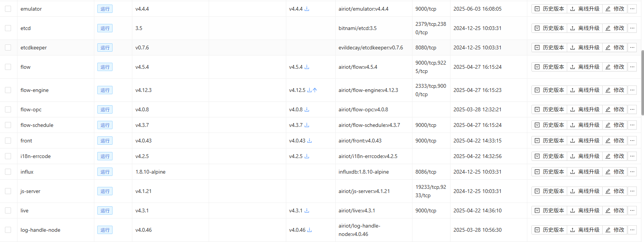Viewport: 644px width, 242px height.
Task: Tick the influx row checkbox
Action: (x=8, y=172)
